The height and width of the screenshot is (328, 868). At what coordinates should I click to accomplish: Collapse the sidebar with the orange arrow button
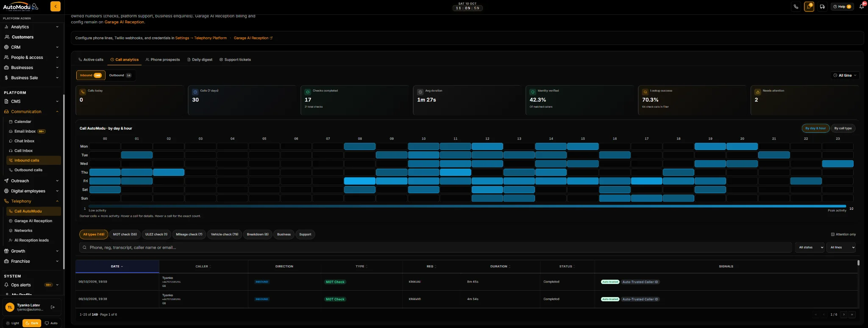(x=55, y=6)
